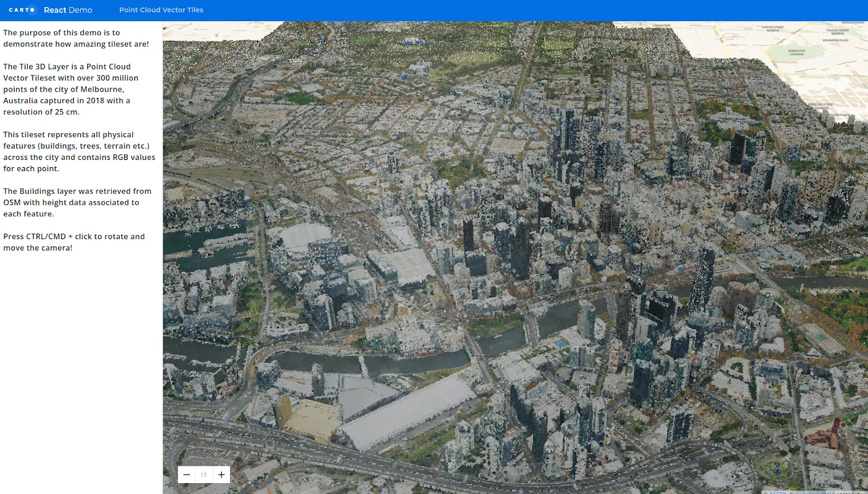The width and height of the screenshot is (868, 494).
Task: Click the Thomas Kenney Reserve basemap label
Action: tap(838, 31)
